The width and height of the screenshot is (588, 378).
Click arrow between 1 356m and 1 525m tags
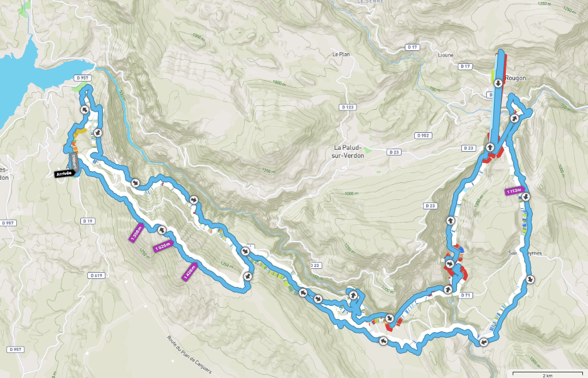(162, 229)
